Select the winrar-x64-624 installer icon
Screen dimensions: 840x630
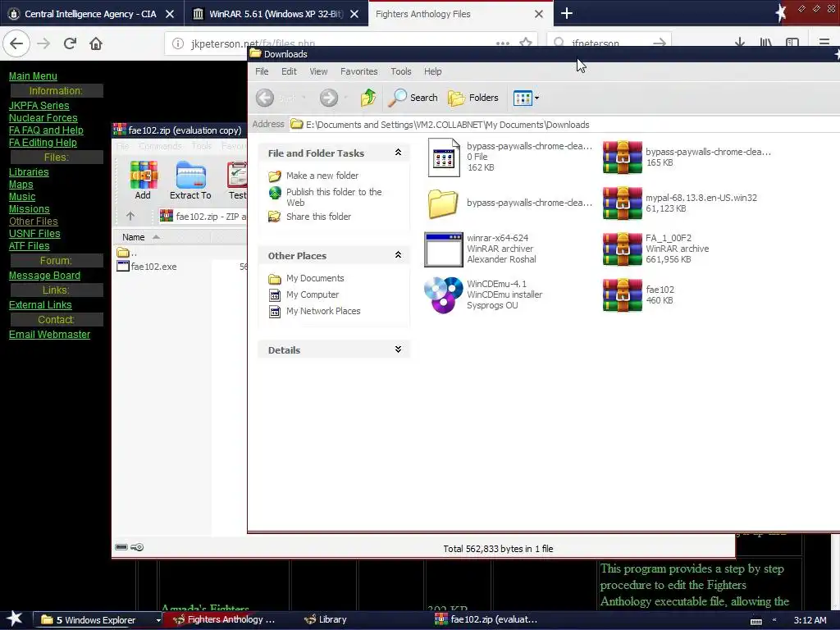[444, 249]
